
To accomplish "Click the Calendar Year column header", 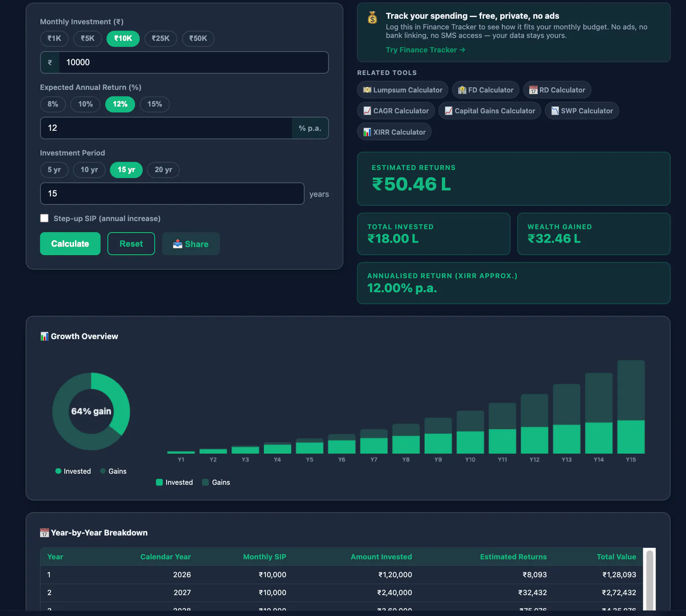I will [x=165, y=557].
